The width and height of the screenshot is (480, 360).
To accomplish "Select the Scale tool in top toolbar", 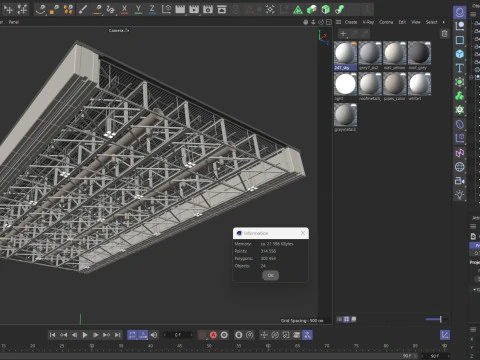I will point(22,9).
